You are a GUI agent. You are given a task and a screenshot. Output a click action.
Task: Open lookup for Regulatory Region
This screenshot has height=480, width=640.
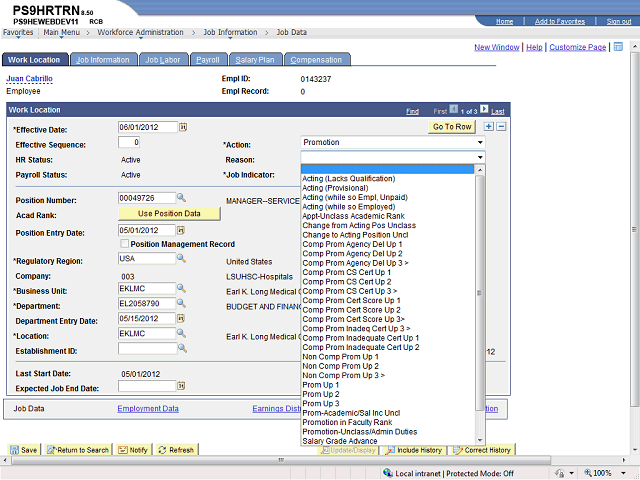[181, 258]
